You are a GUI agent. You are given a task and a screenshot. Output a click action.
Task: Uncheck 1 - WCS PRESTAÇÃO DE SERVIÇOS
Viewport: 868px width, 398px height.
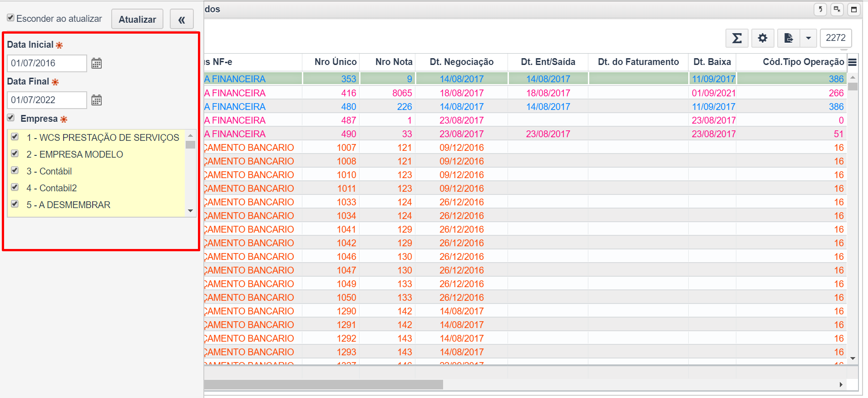pos(15,137)
